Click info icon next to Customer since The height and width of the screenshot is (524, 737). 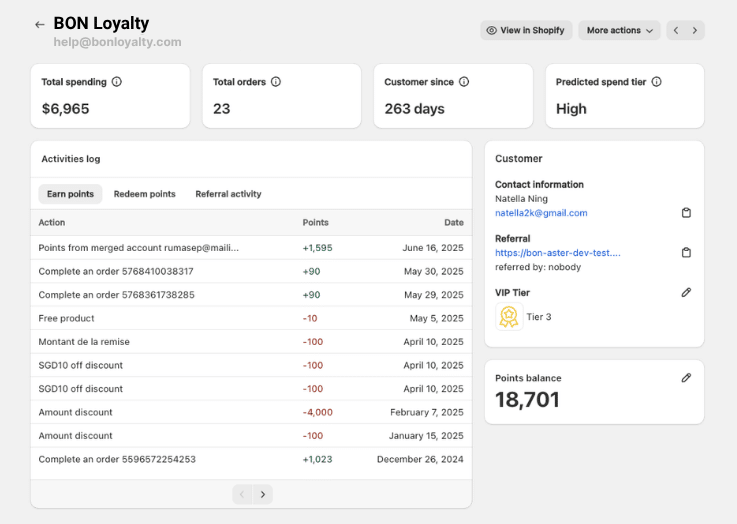point(464,82)
